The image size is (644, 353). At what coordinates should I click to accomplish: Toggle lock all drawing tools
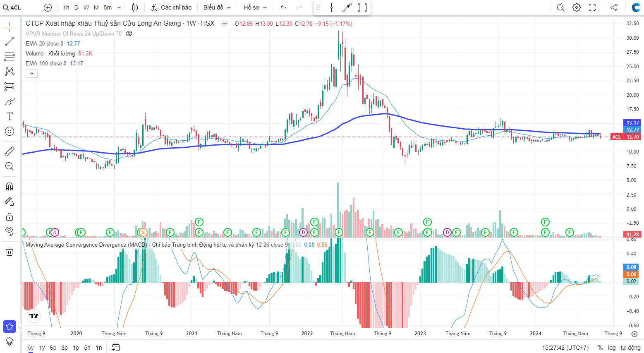tap(10, 216)
